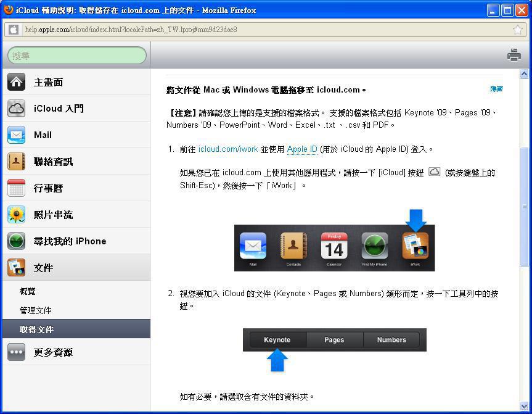Bookmark this page with the star icon
The width and height of the screenshot is (532, 414).
pos(517,30)
